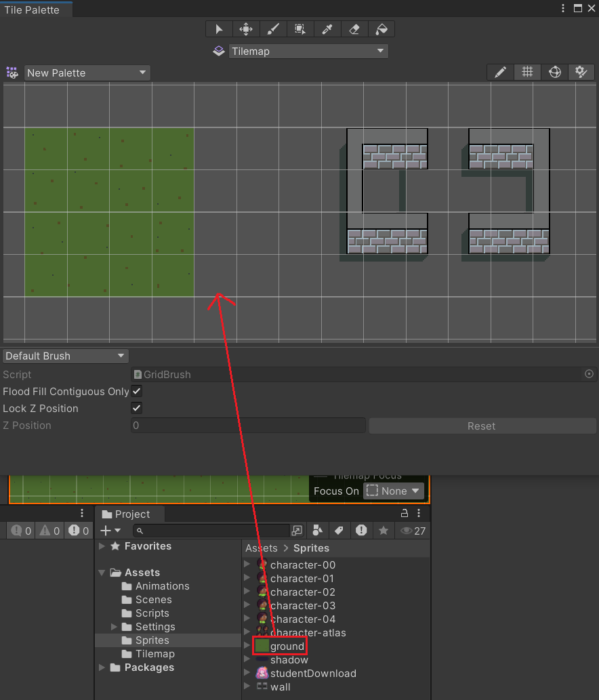Toggle the palette gizmo button

[555, 72]
